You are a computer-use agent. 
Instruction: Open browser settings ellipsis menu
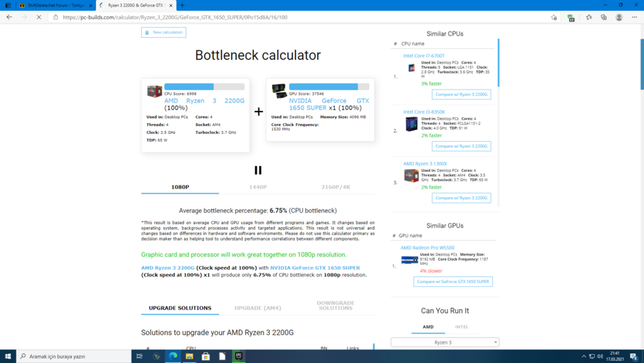point(635,17)
